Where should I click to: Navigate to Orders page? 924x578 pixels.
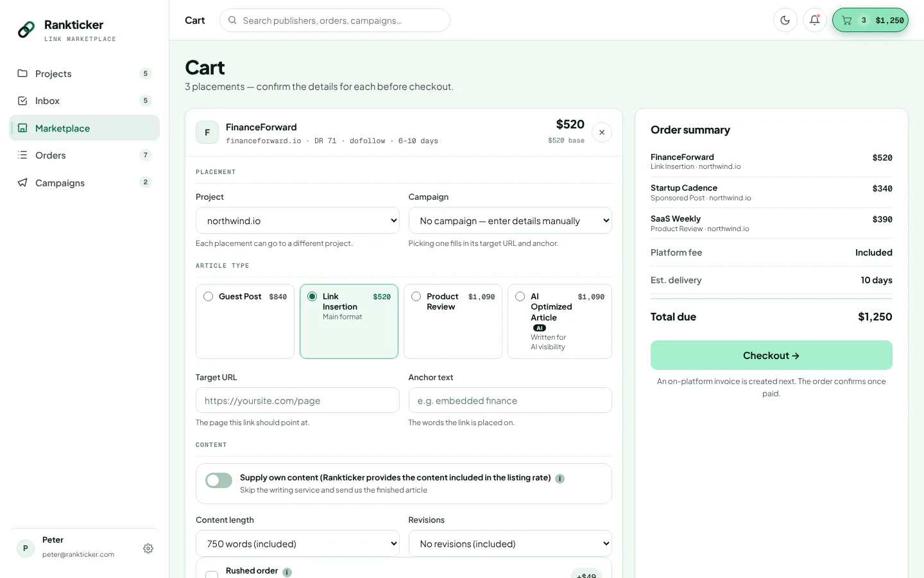(85, 155)
